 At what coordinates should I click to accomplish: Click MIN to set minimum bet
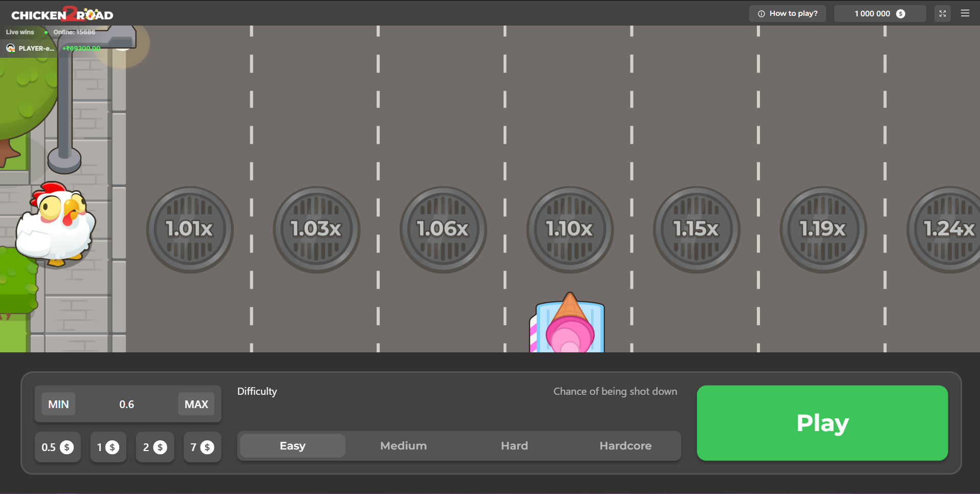coord(58,403)
